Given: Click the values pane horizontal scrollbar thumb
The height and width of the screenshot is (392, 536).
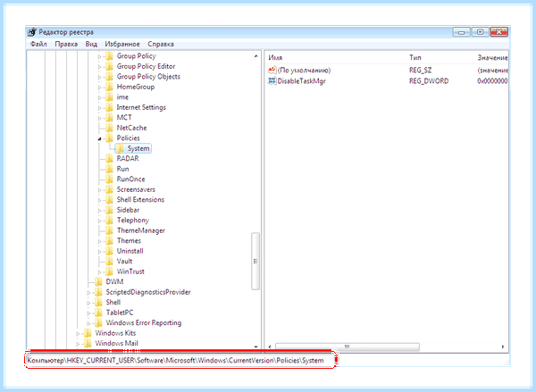Looking at the screenshot, I should click(x=348, y=346).
